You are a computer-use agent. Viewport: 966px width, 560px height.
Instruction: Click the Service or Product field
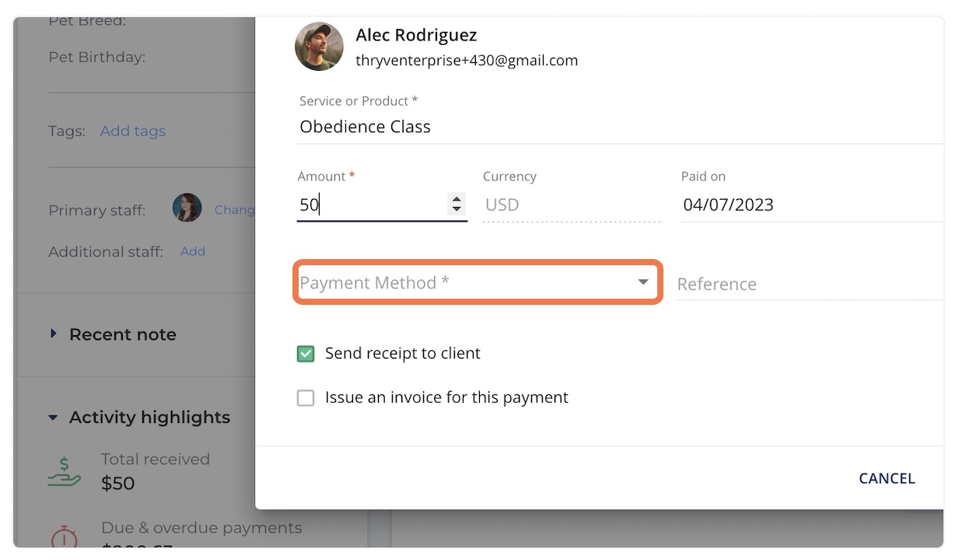pos(618,127)
